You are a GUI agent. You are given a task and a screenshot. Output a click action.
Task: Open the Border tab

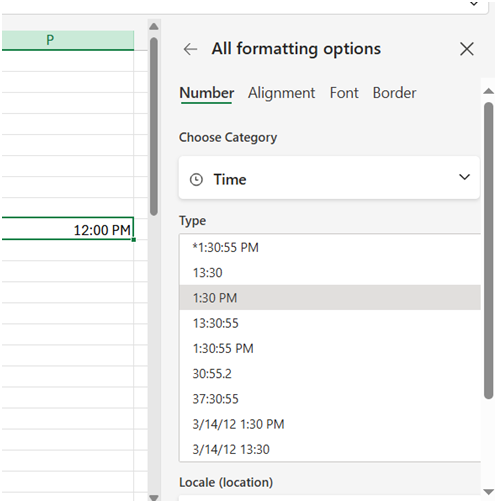click(x=394, y=93)
